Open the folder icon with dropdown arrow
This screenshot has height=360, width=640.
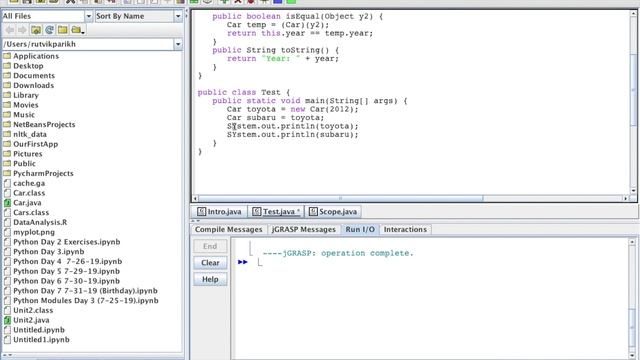click(78, 30)
